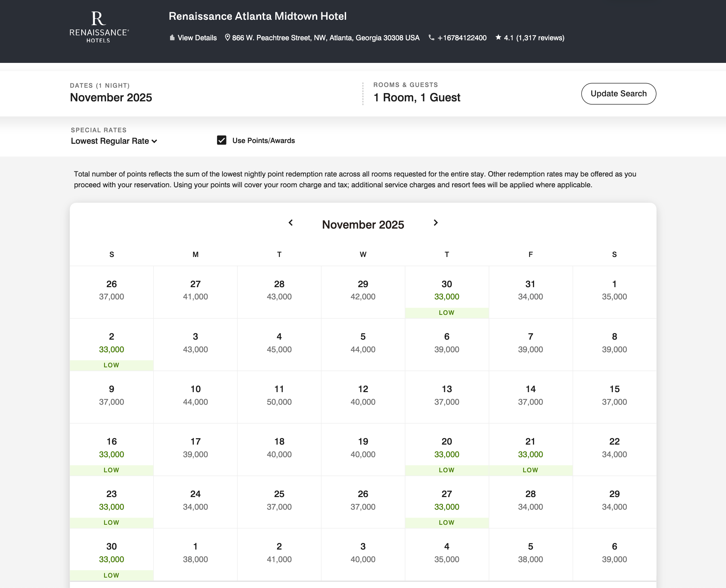Viewport: 726px width, 588px height.
Task: Open the November 2025 dates selector
Action: [x=111, y=97]
